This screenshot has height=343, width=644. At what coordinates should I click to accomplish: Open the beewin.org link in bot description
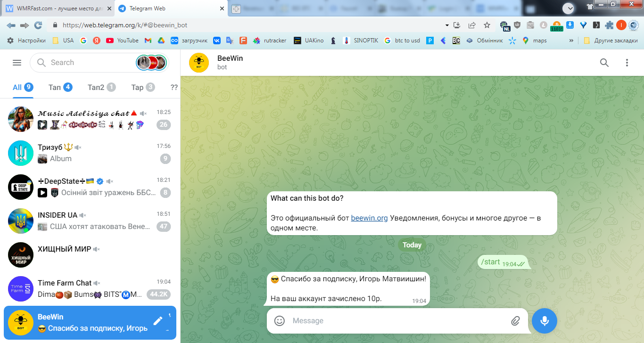pyautogui.click(x=369, y=218)
